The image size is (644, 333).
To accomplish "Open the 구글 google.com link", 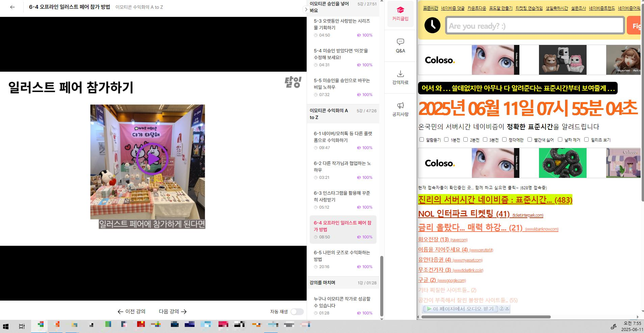I will 442,280.
